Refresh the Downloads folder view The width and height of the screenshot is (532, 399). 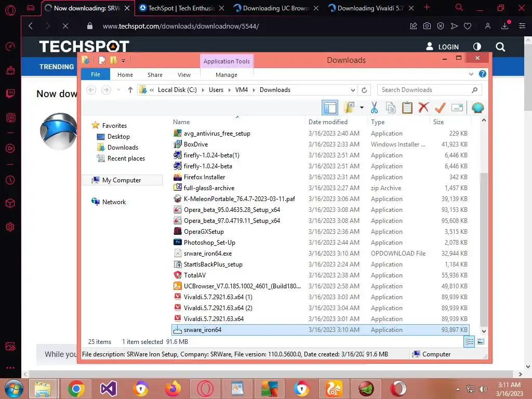[x=364, y=90]
